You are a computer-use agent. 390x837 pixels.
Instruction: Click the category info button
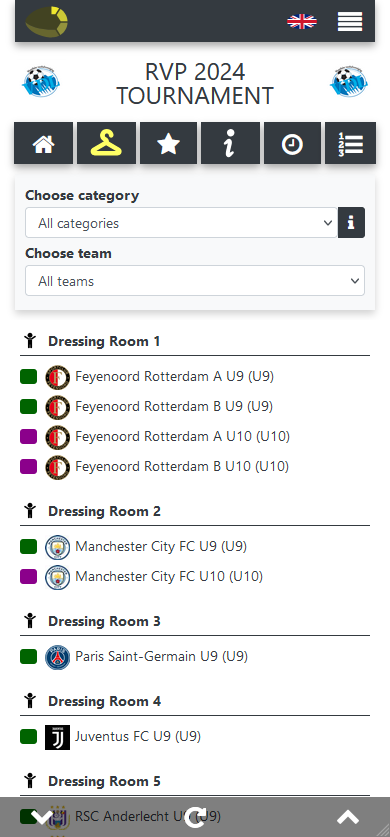coord(351,223)
